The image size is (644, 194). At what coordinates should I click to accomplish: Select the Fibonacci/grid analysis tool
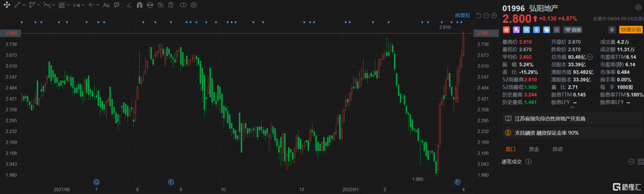tap(62, 5)
